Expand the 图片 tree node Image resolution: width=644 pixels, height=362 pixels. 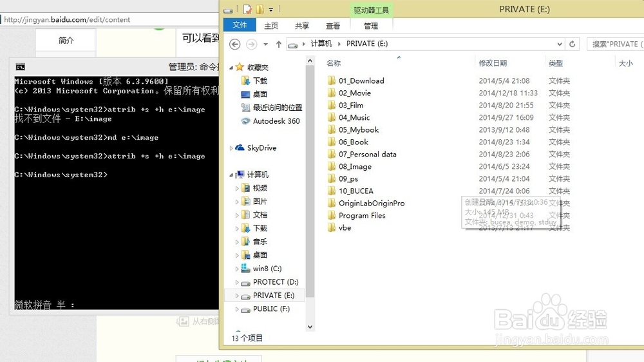coord(237,202)
